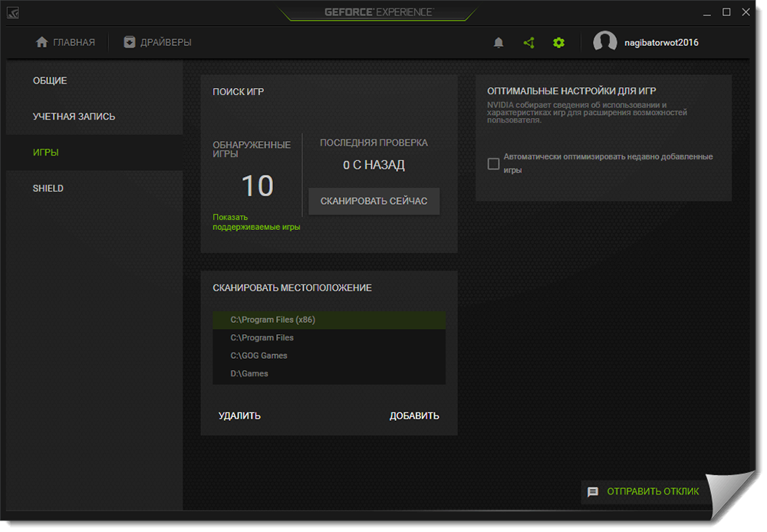The width and height of the screenshot is (767, 532).
Task: Open the Общие settings section
Action: (x=50, y=80)
